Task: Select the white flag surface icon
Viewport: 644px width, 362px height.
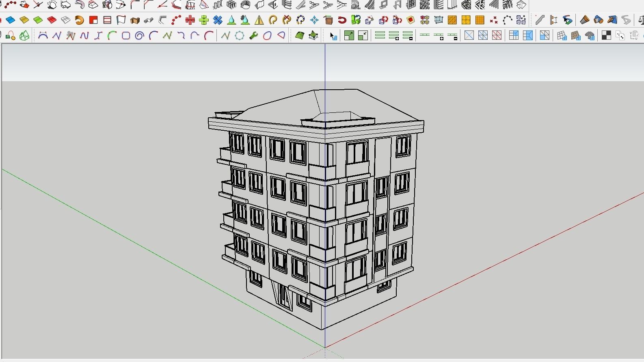Action: click(121, 20)
